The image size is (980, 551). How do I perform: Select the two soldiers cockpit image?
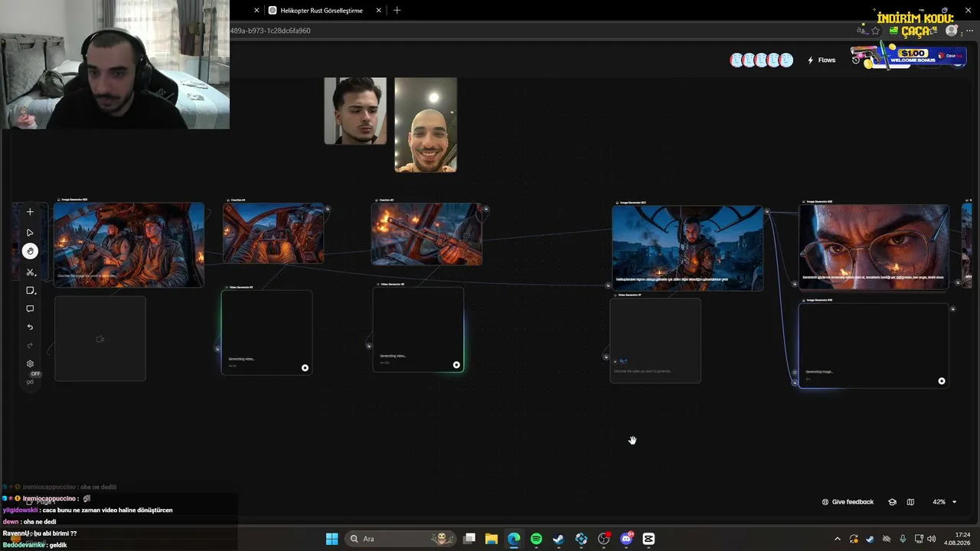(129, 245)
